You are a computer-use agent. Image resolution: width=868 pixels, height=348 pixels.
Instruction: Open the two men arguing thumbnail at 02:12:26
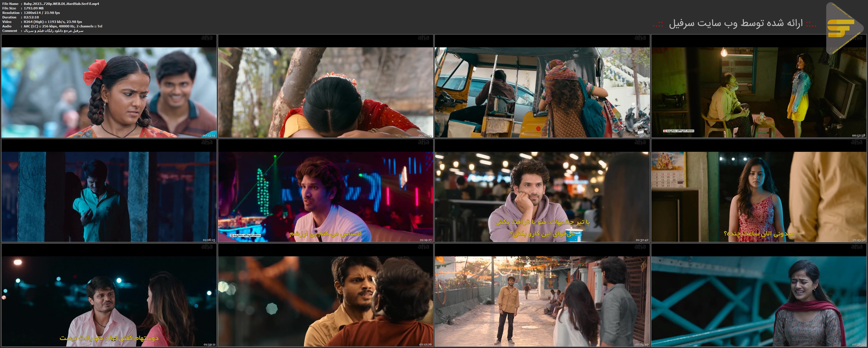[326, 296]
